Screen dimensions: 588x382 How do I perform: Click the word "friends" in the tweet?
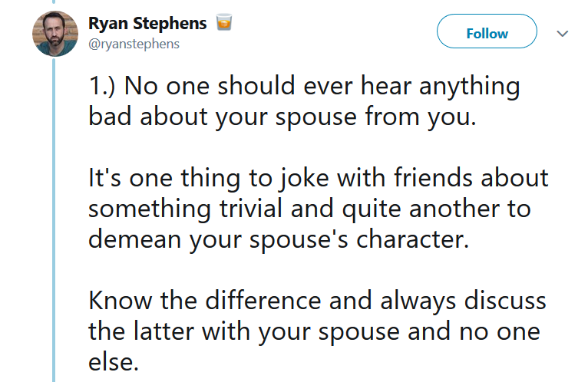(x=433, y=177)
